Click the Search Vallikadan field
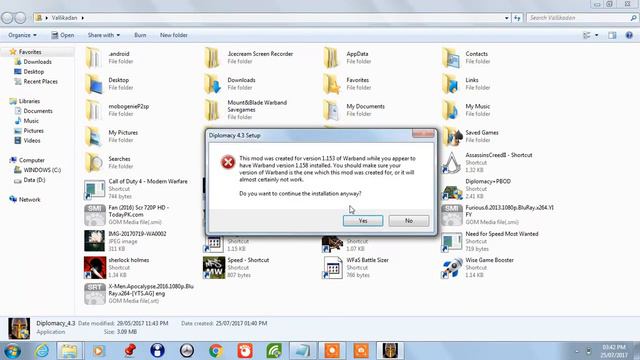Viewport: 640px width, 360px height. [581, 18]
